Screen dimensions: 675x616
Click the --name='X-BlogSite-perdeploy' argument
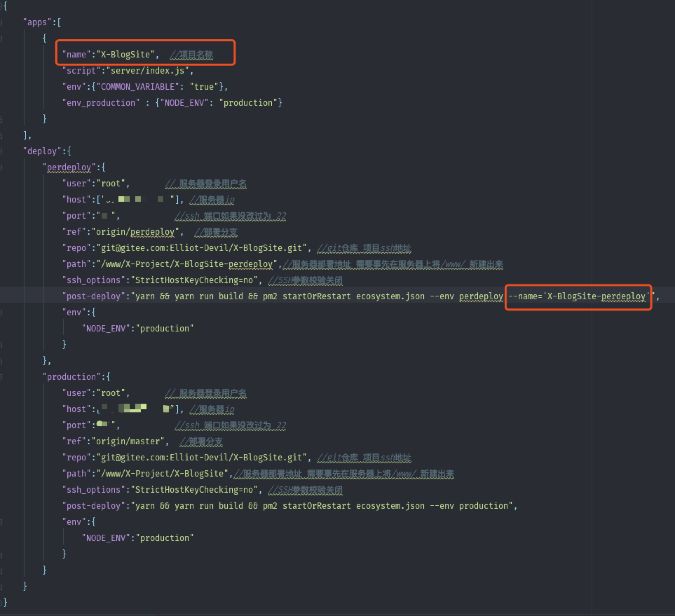point(579,296)
